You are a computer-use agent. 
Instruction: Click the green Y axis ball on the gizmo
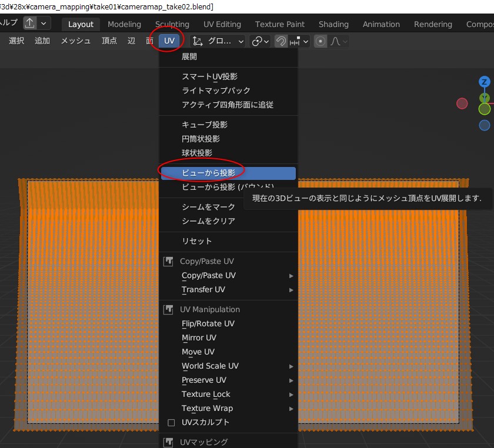pyautogui.click(x=485, y=96)
